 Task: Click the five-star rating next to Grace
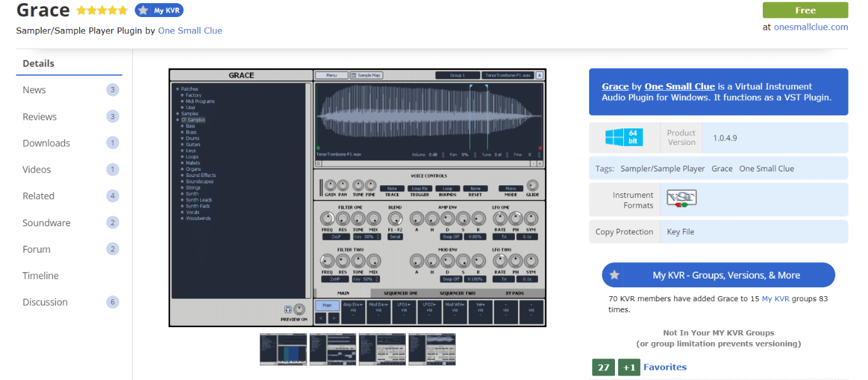pos(101,11)
